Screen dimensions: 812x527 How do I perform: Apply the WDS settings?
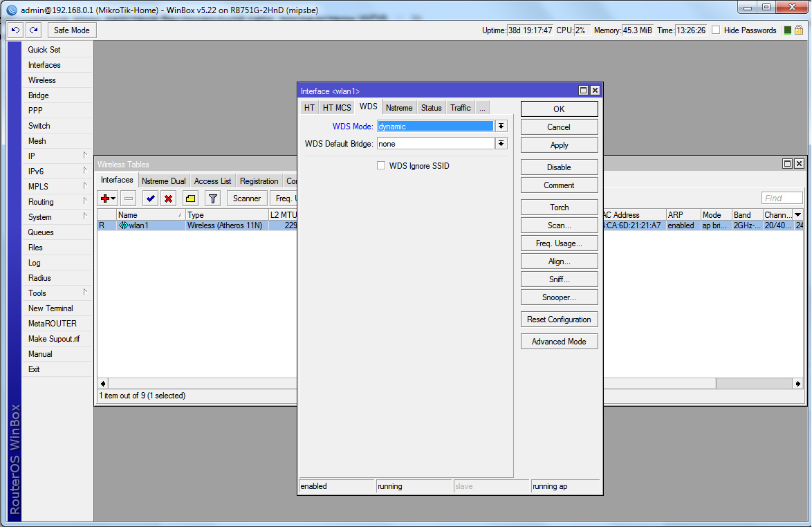pos(559,145)
